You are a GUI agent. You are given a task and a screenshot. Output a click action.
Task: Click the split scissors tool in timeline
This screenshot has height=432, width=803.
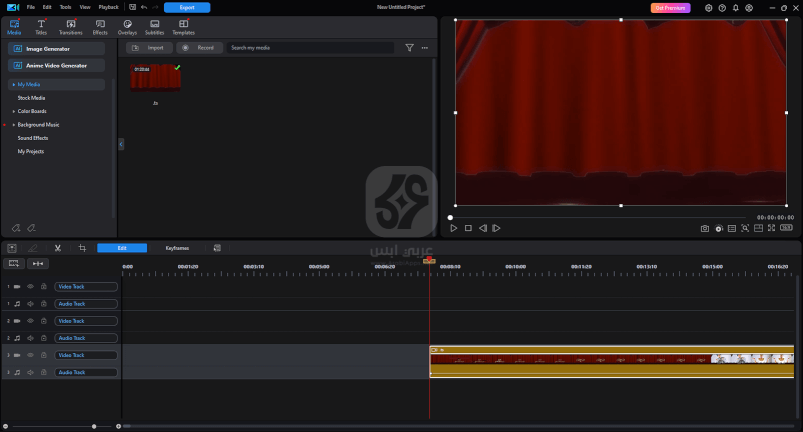click(x=58, y=248)
